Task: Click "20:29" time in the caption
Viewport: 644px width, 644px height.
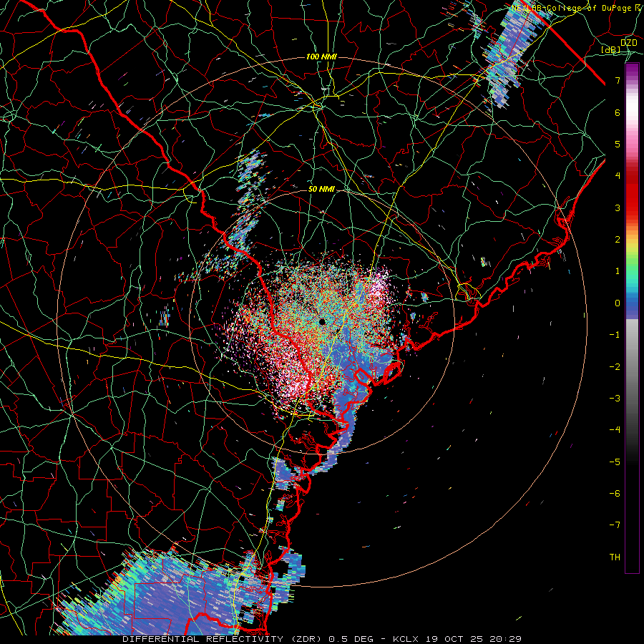Action: click(x=506, y=639)
